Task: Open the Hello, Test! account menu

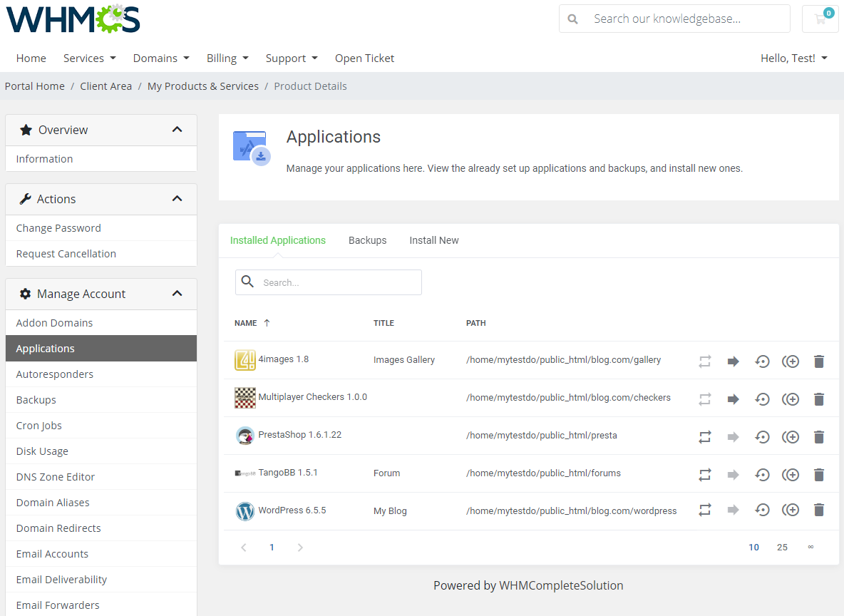Action: point(793,58)
